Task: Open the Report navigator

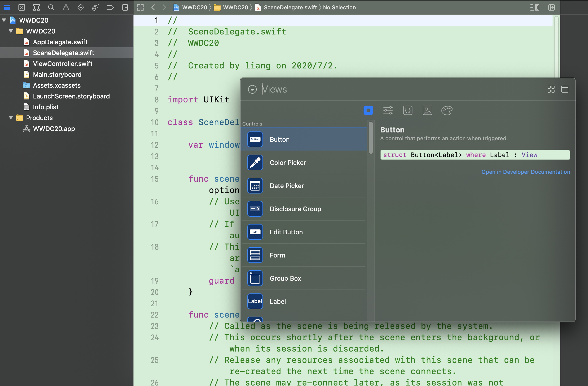Action: 125,7
